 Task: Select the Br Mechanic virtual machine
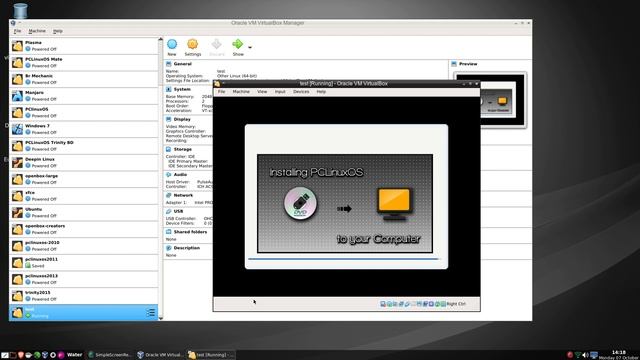click(x=84, y=79)
